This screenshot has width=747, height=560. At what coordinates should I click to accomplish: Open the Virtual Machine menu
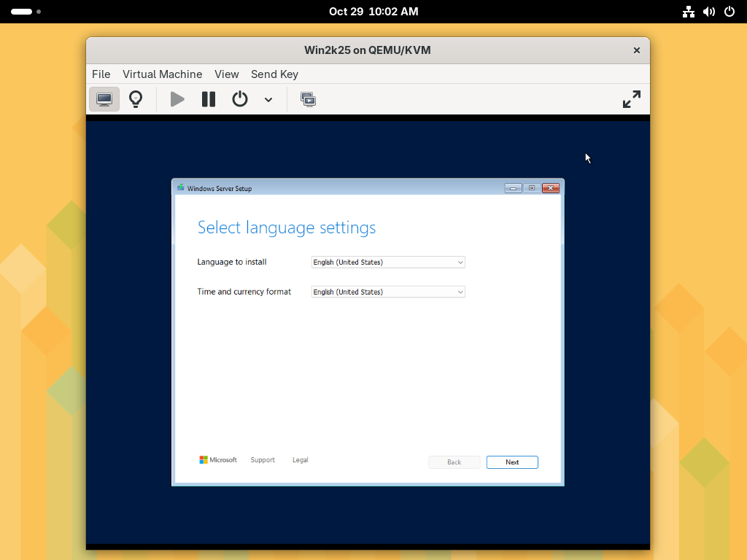tap(162, 74)
